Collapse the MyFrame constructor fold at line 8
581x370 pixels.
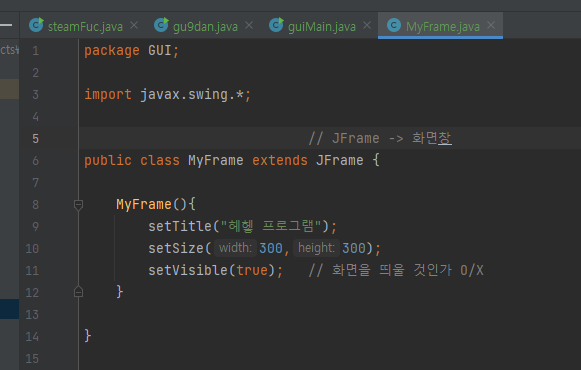tap(78, 204)
